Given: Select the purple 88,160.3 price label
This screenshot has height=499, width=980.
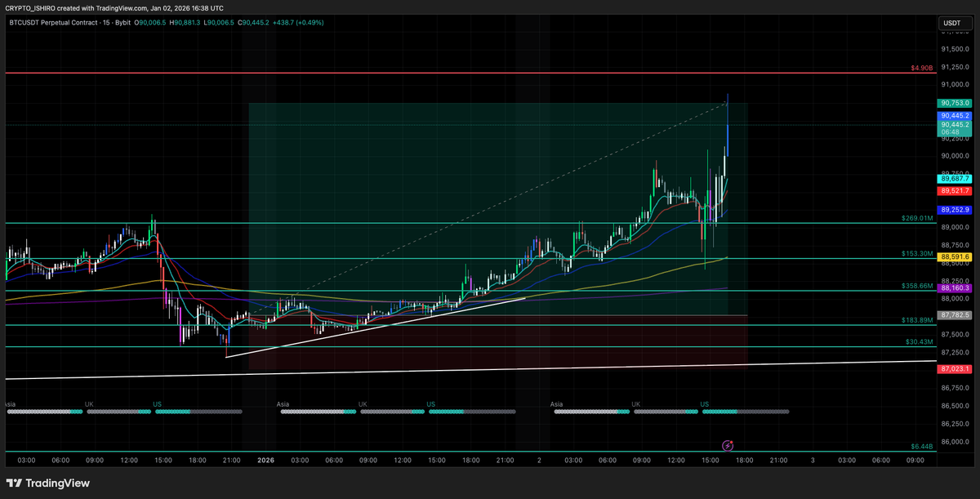Looking at the screenshot, I should (x=955, y=288).
